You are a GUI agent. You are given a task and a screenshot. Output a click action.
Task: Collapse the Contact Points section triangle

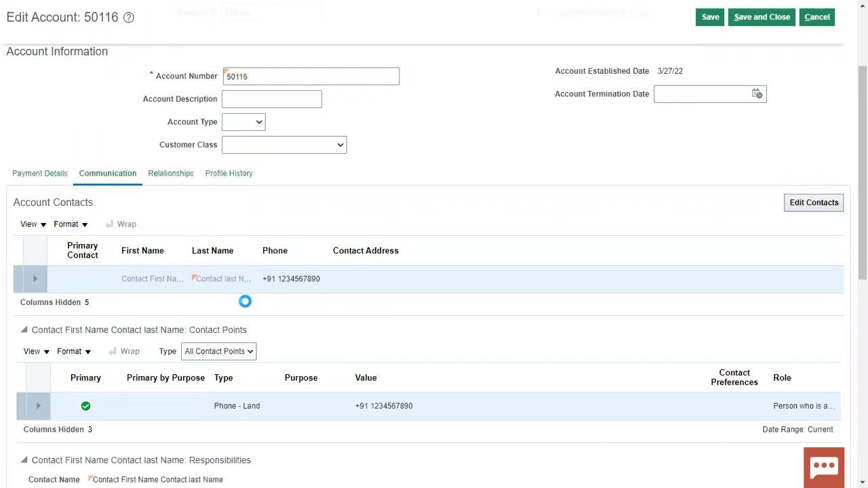point(24,330)
